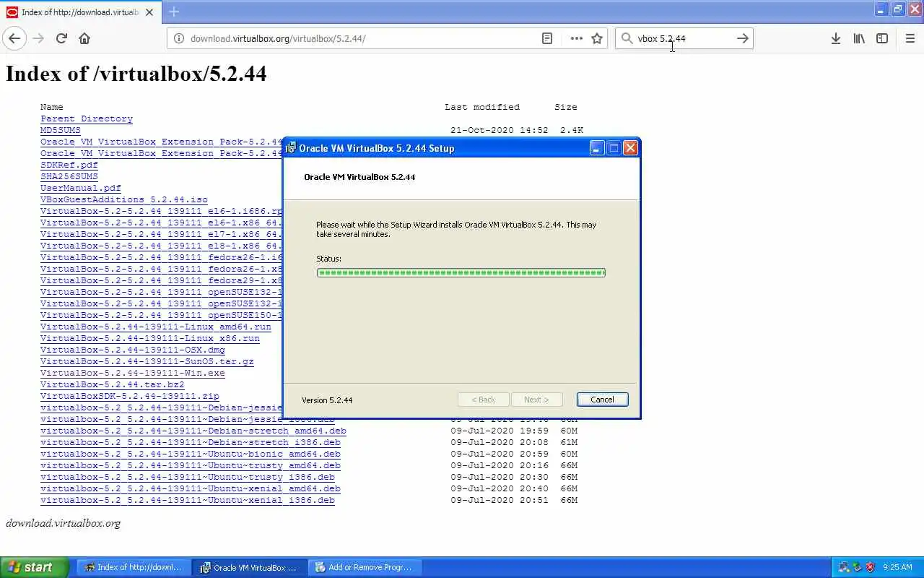This screenshot has width=924, height=578.
Task: Click the 'download.virtualbox.org' footer text
Action: [x=64, y=523]
